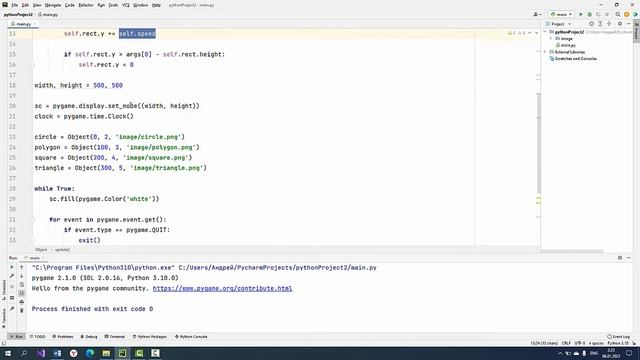Hide the Run panel with minus icon
This screenshot has height=360, width=640.
629,258
